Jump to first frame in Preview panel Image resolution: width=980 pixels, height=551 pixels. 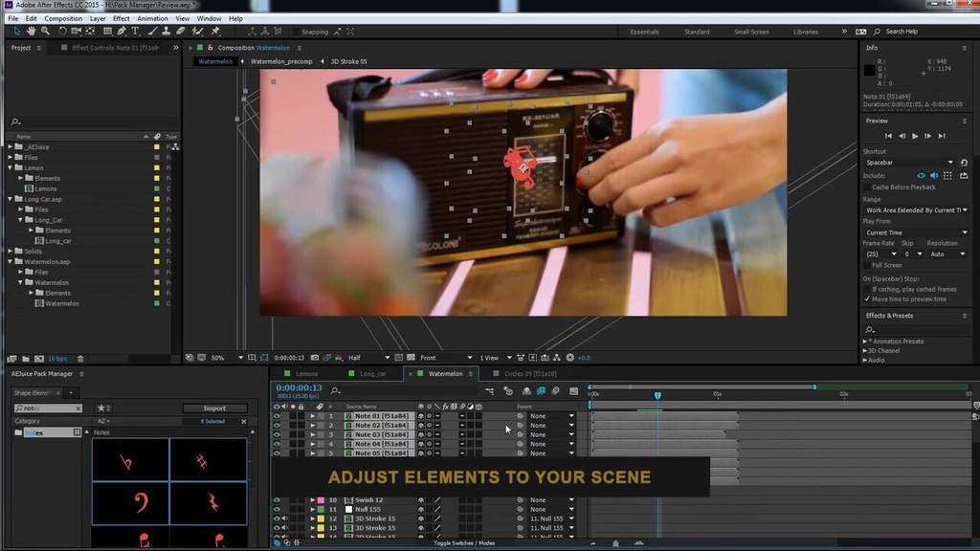(888, 136)
